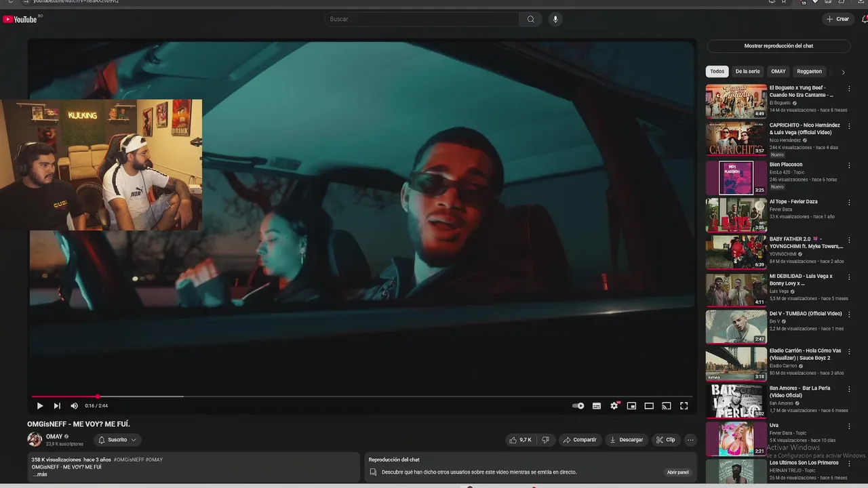The height and width of the screenshot is (488, 868).
Task: Toggle subtitles in the video player
Action: [x=597, y=406]
